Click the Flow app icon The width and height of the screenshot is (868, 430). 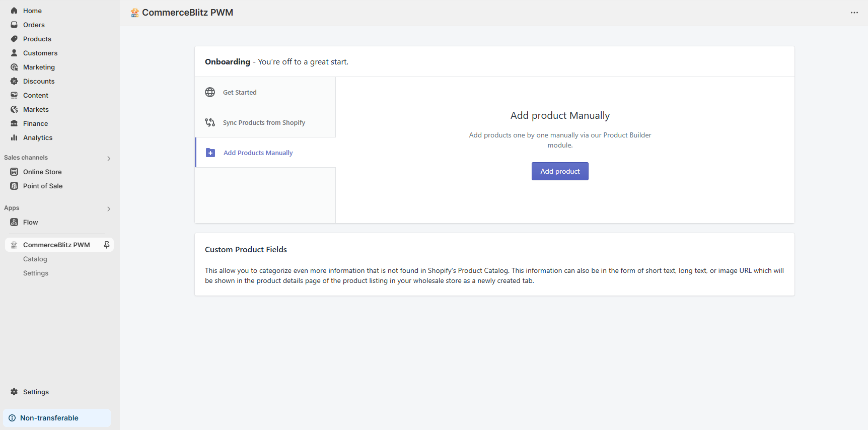14,222
